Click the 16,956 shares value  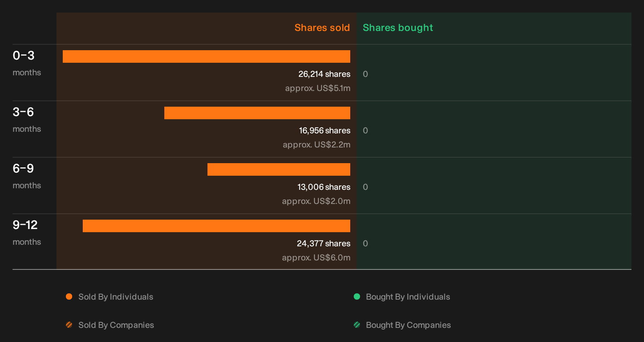325,131
